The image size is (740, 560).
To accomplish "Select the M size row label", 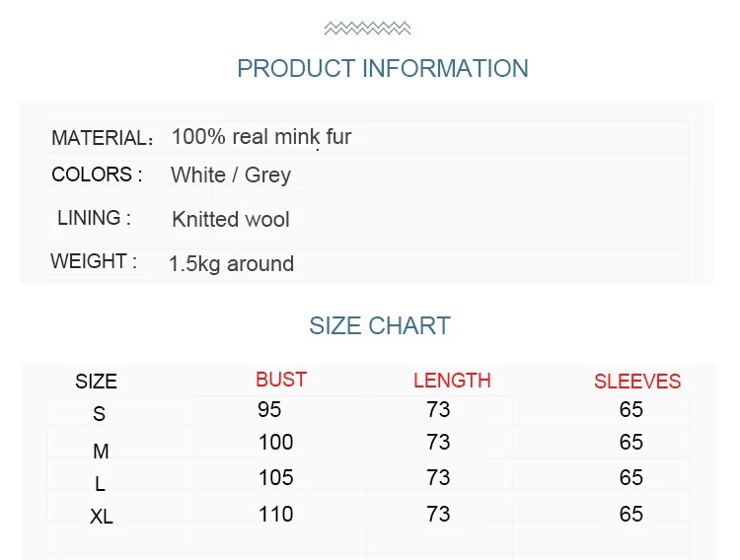I will [101, 452].
